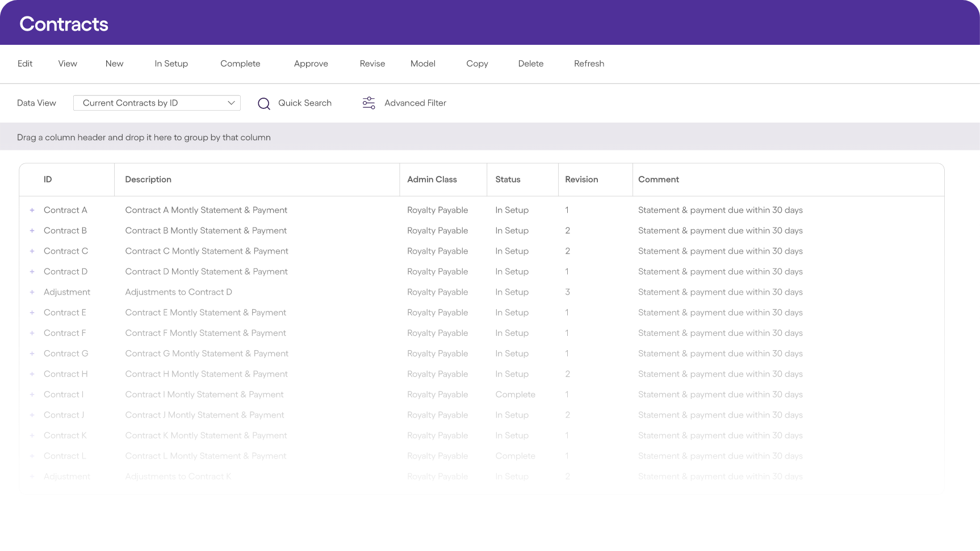980x551 pixels.
Task: Click 'Adjustments to Contract K' description
Action: point(178,477)
